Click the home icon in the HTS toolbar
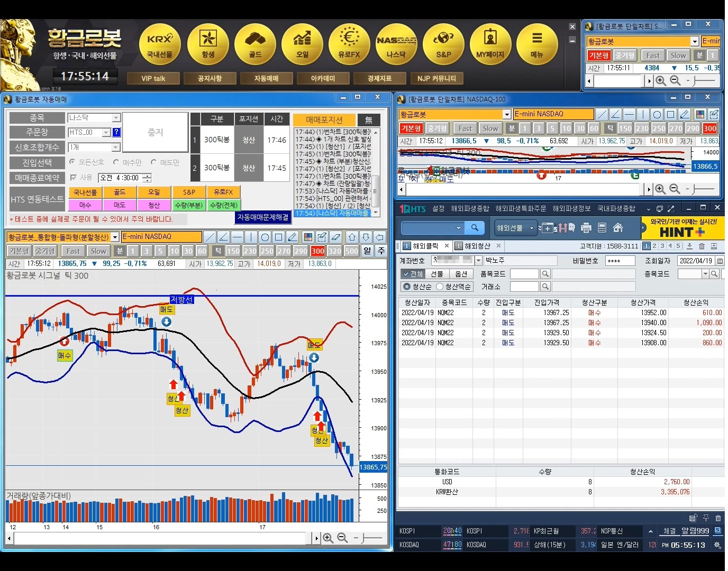This screenshot has height=571, width=728. point(617,228)
